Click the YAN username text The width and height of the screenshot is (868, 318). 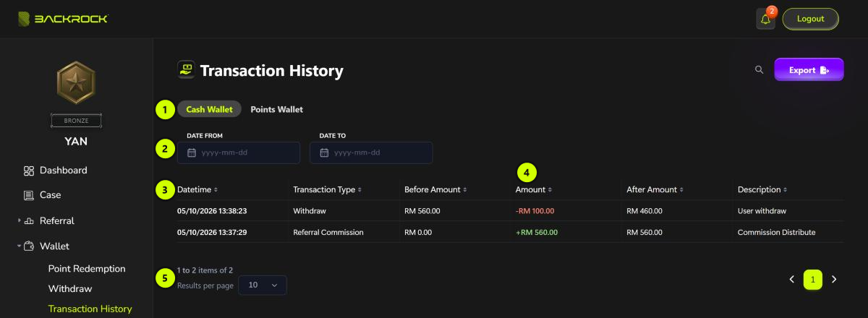click(x=76, y=142)
